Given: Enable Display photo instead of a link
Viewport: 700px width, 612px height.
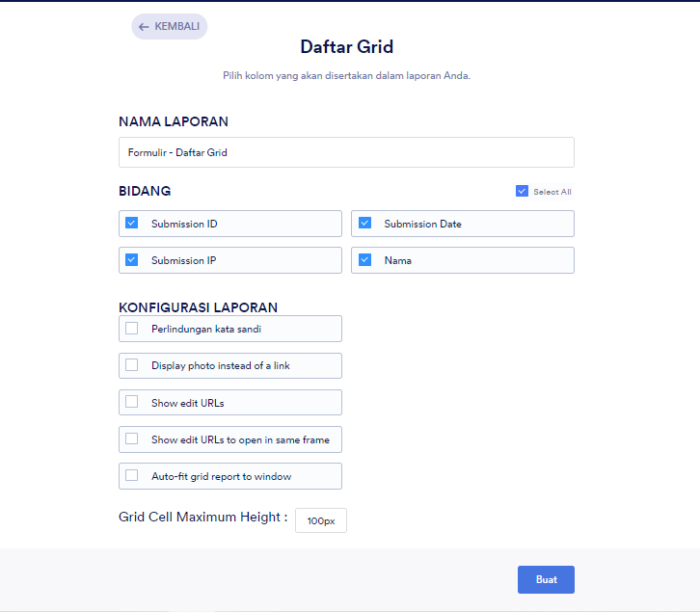Looking at the screenshot, I should pyautogui.click(x=132, y=365).
